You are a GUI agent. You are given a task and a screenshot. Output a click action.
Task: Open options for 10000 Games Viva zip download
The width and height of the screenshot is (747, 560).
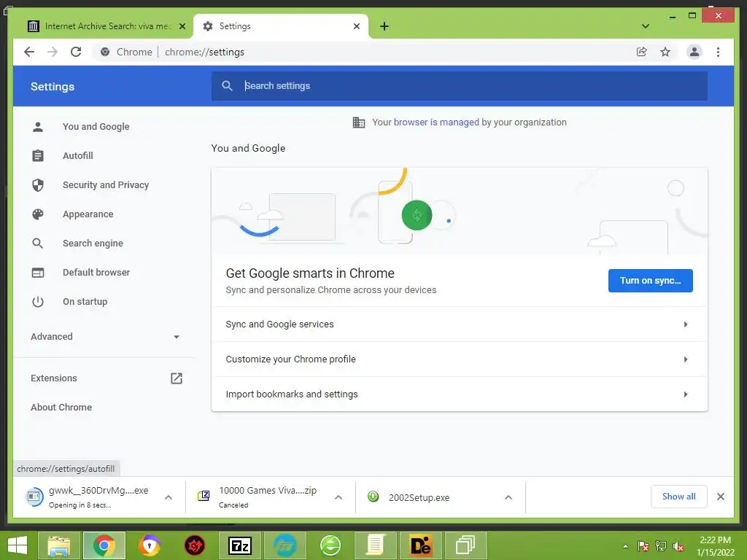[338, 497]
